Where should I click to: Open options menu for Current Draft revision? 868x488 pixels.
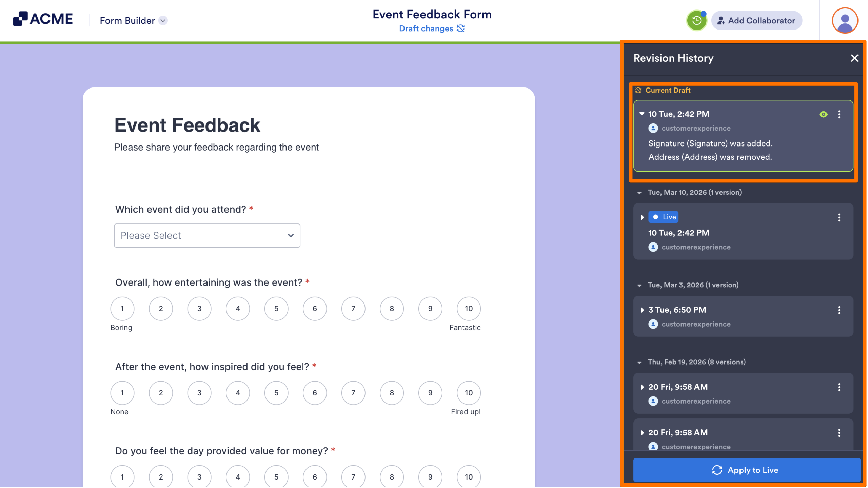pos(839,114)
